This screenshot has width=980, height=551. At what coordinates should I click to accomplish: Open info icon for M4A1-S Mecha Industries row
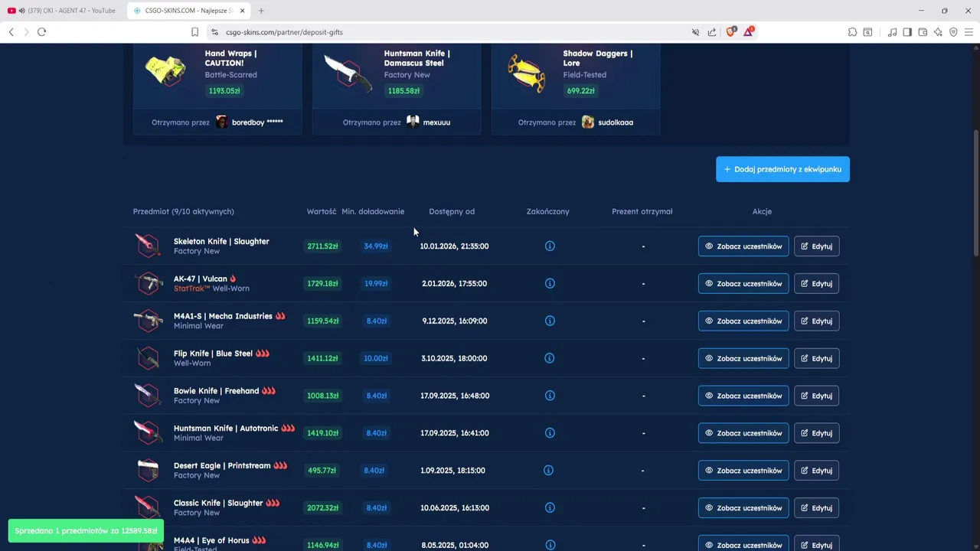[x=550, y=321]
